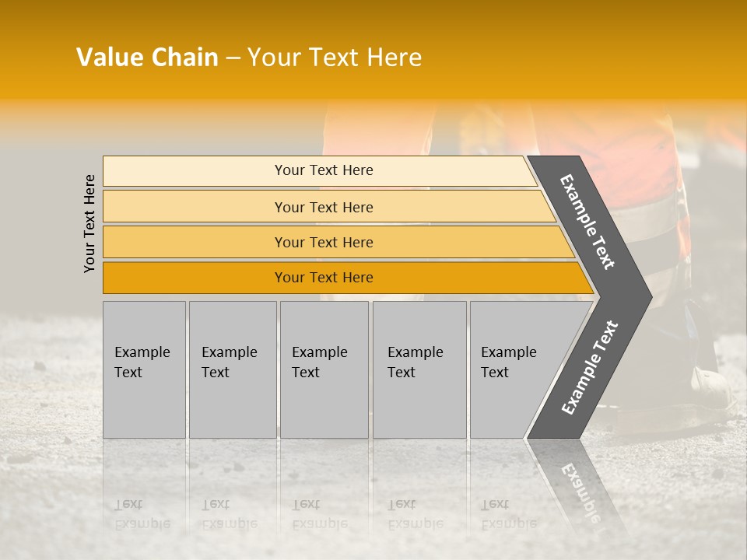Click the third yellow Your Text Here bar
Screen dimensions: 747x560
pos(324,242)
